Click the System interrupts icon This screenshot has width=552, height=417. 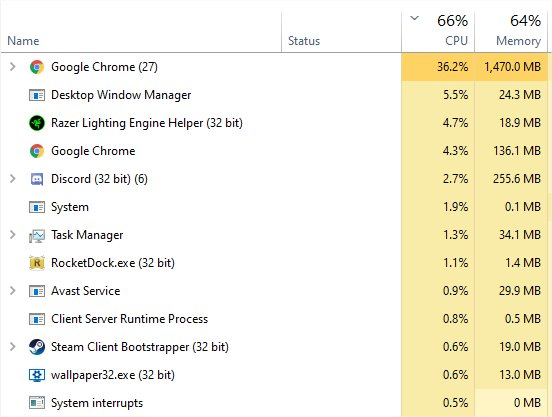coord(37,403)
